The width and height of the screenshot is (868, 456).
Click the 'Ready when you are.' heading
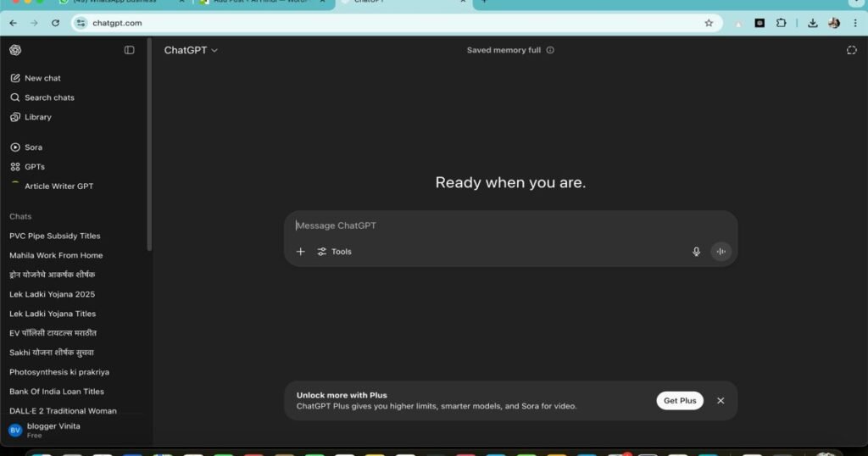pyautogui.click(x=510, y=182)
